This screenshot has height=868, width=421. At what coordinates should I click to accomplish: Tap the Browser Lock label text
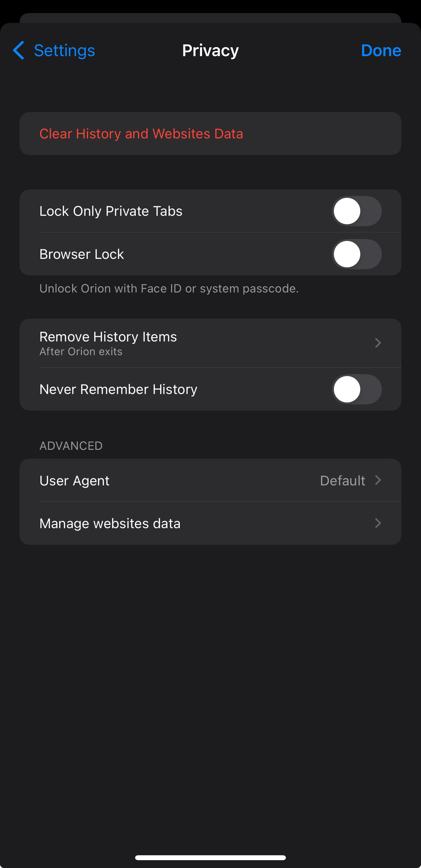pyautogui.click(x=82, y=254)
